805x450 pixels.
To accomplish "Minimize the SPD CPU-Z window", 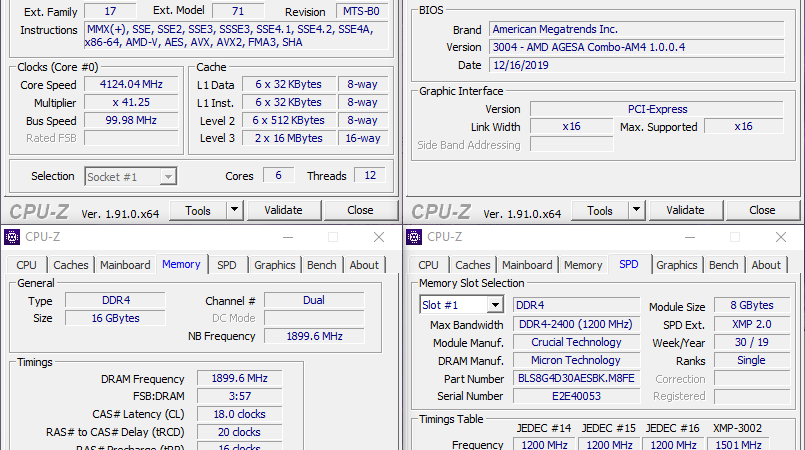I will click(x=690, y=237).
